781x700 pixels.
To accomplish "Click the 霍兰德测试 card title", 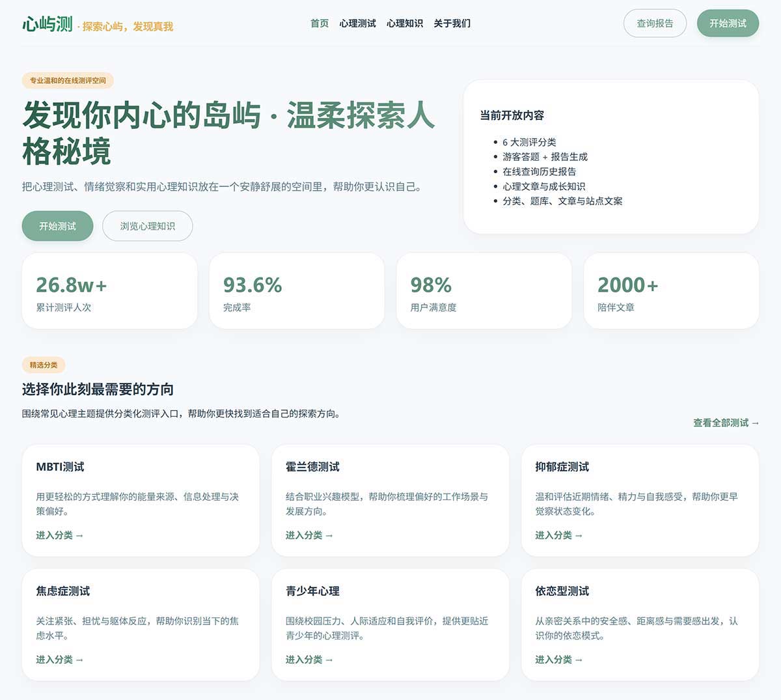I will coord(312,467).
